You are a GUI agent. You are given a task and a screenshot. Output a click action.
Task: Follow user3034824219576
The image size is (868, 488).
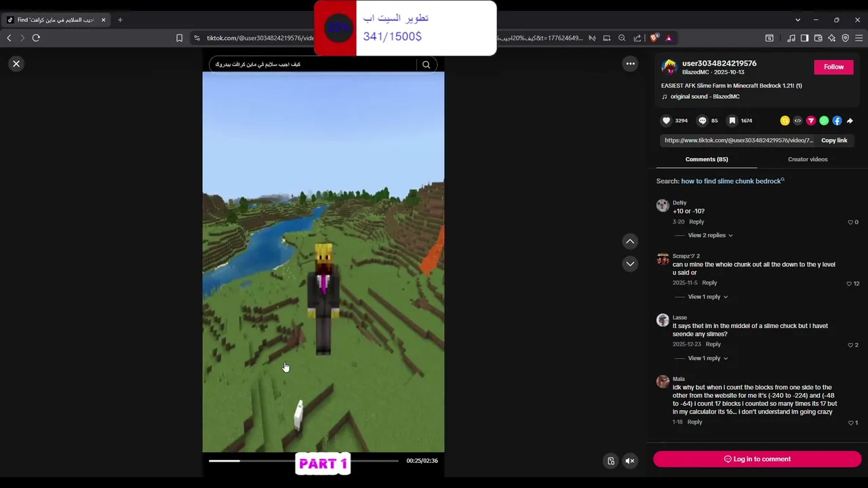[833, 67]
